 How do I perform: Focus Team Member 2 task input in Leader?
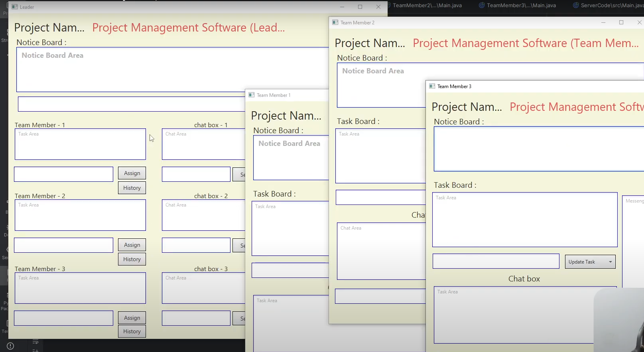(x=63, y=245)
